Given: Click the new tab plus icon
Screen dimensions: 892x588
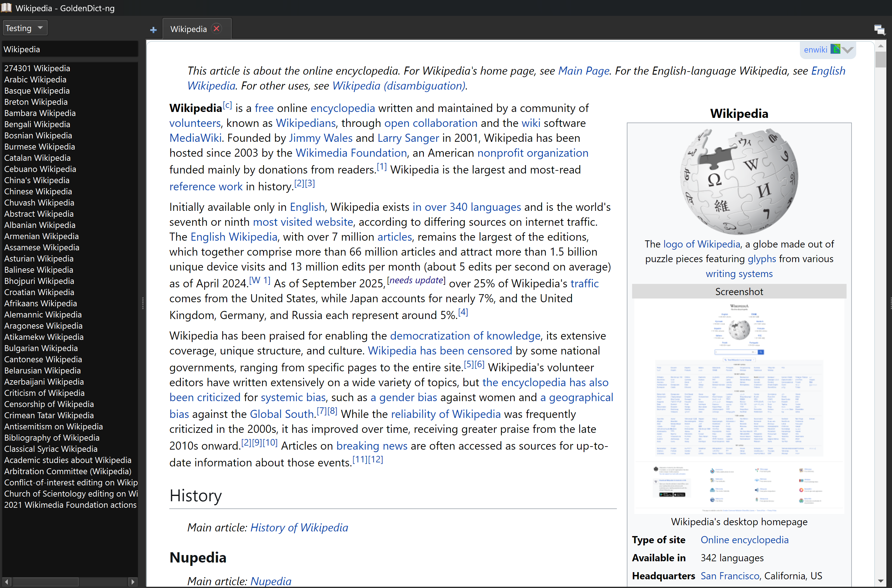Looking at the screenshot, I should click(153, 29).
